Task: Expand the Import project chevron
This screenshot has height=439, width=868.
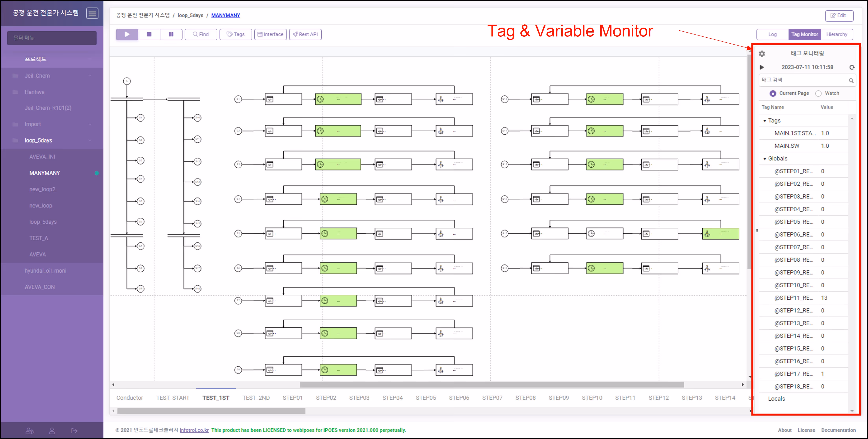Action: pyautogui.click(x=90, y=124)
